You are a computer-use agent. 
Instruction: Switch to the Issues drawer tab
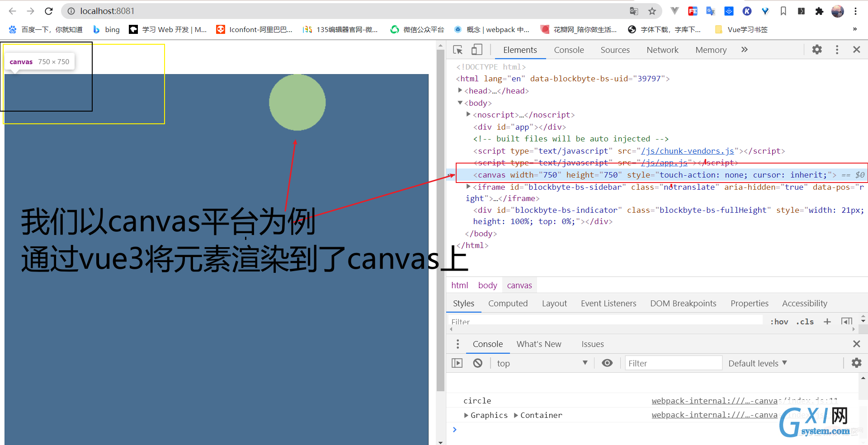[x=592, y=344]
